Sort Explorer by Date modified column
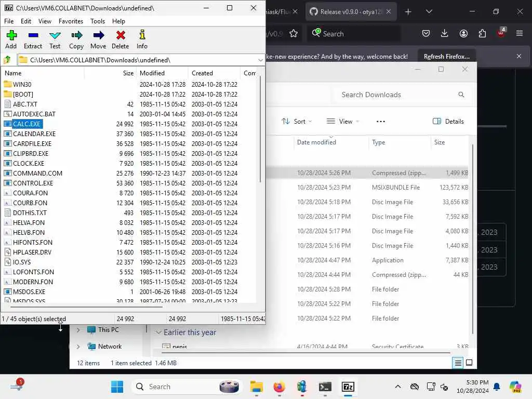 point(316,142)
